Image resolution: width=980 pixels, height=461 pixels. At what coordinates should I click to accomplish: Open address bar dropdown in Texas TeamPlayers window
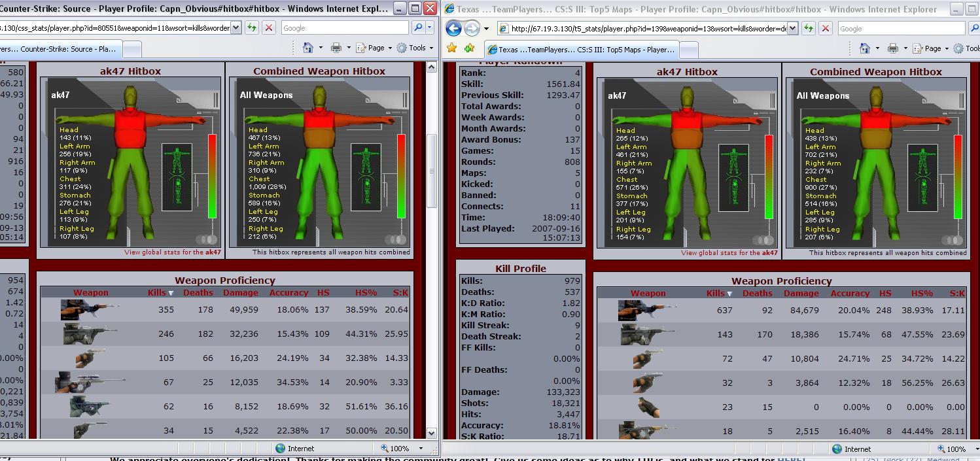coord(792,28)
